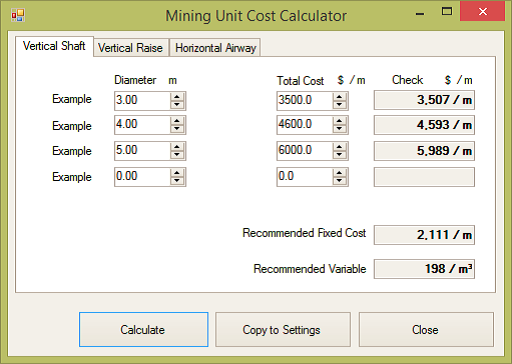Image resolution: width=512 pixels, height=364 pixels.
Task: Increase the 4600.0 total cost with up arrow
Action: coord(339,121)
